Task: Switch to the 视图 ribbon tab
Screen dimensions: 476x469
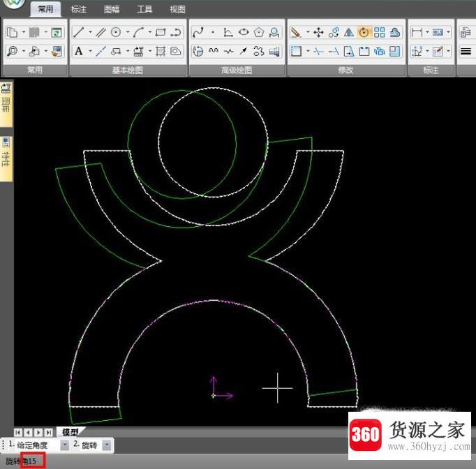Action: [177, 9]
